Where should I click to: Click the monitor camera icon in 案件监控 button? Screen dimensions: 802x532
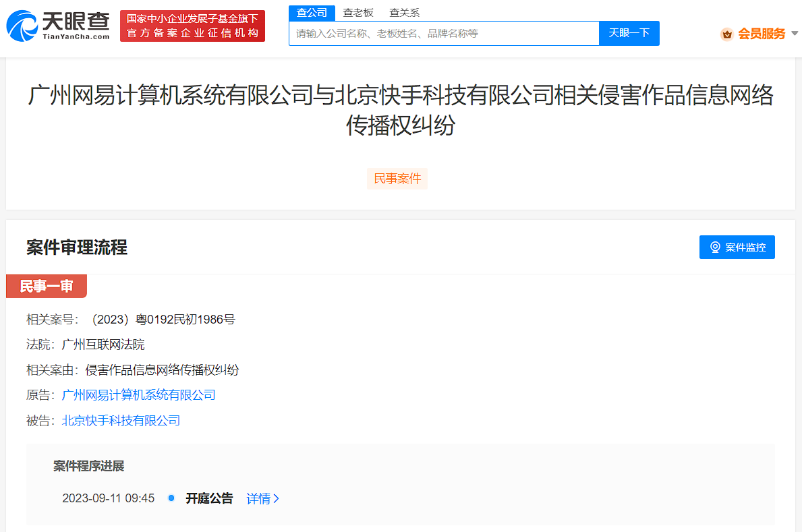point(715,247)
